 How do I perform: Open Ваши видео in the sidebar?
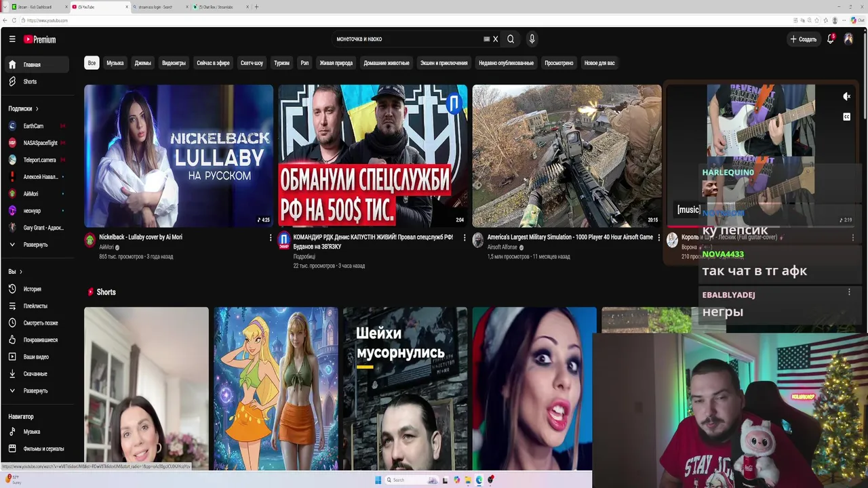(x=38, y=357)
